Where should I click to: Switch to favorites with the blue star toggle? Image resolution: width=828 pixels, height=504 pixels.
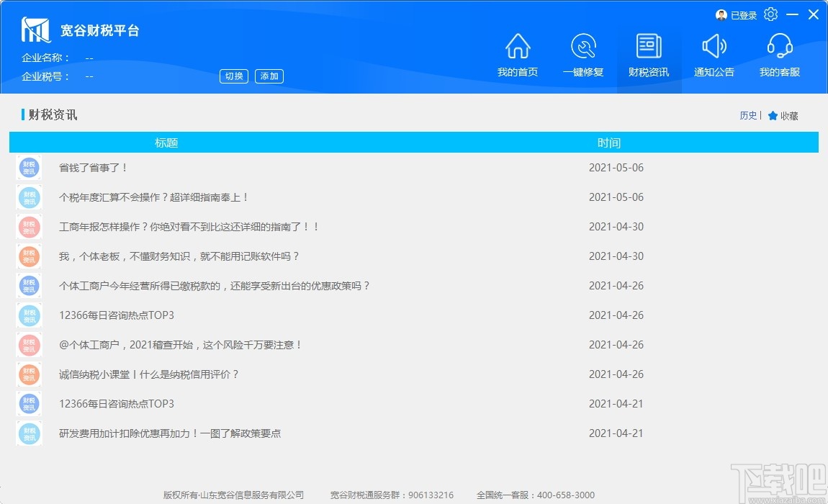click(x=772, y=115)
